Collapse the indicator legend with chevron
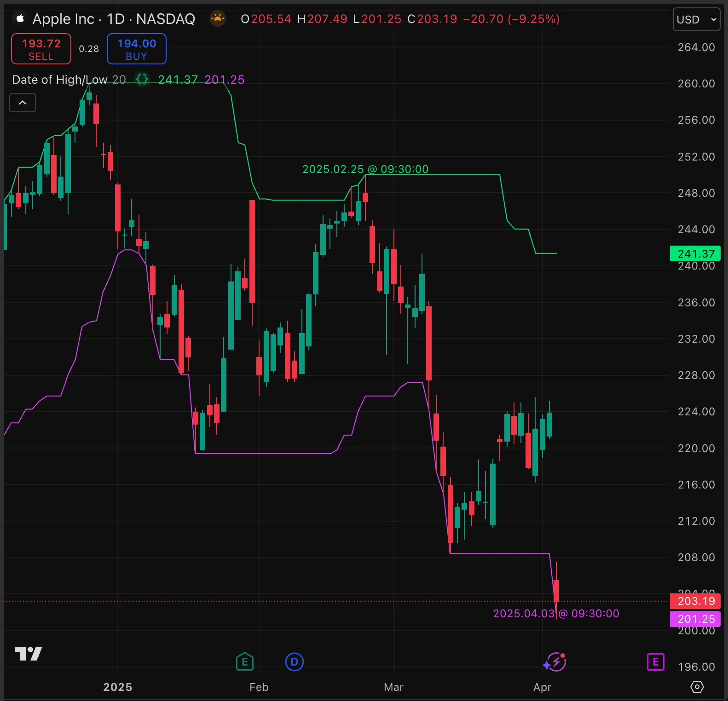 (23, 103)
